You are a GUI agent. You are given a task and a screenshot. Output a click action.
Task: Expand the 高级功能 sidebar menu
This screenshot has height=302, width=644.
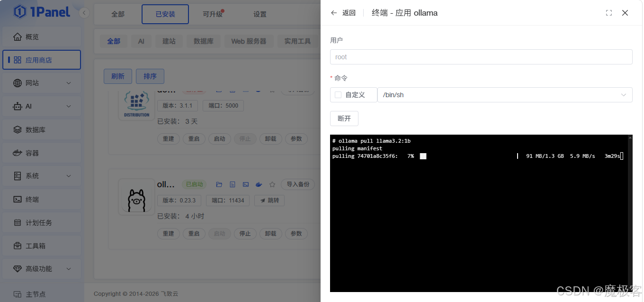pyautogui.click(x=42, y=269)
